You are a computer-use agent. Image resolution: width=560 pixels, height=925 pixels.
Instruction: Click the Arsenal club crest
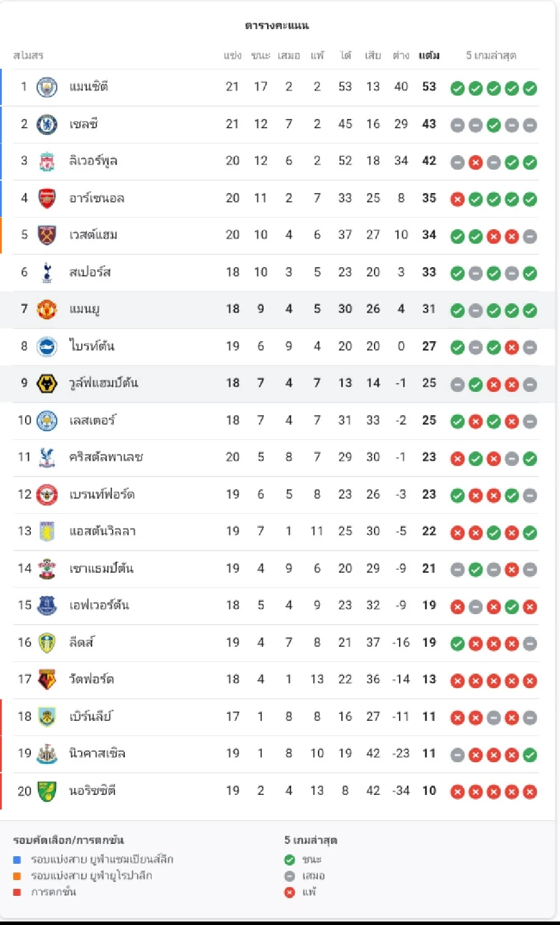click(47, 198)
